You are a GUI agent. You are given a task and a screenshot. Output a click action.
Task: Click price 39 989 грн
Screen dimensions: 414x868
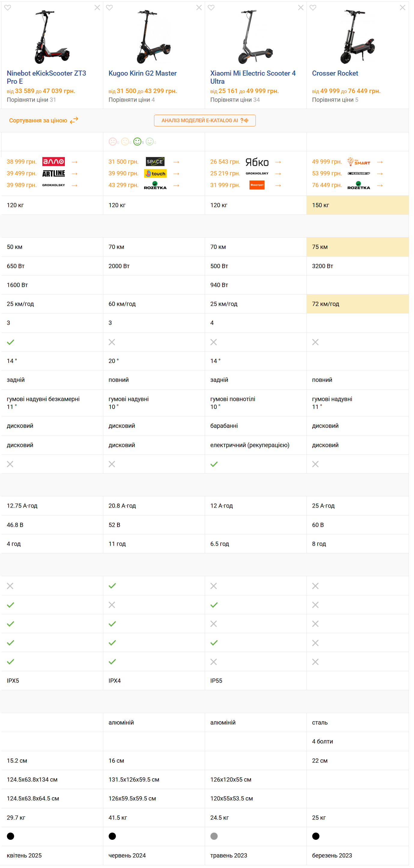point(22,185)
